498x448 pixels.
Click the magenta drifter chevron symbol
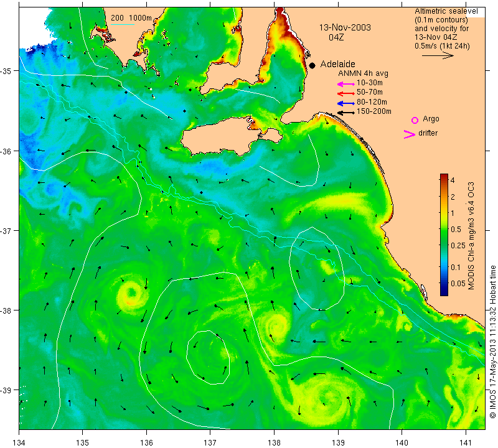pos(410,134)
